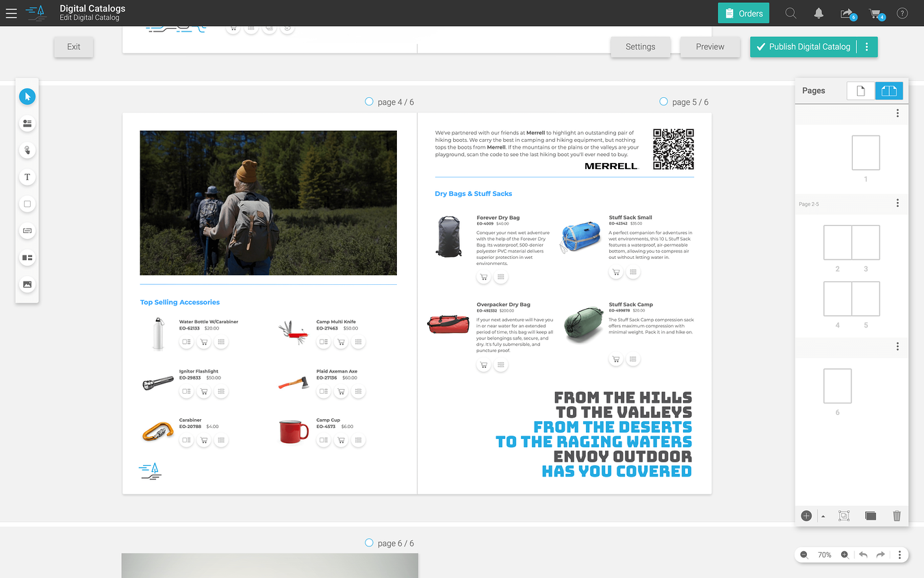Screen dimensions: 924x578
Task: Choose the image tool at the toolbar bottom
Action: coord(27,284)
